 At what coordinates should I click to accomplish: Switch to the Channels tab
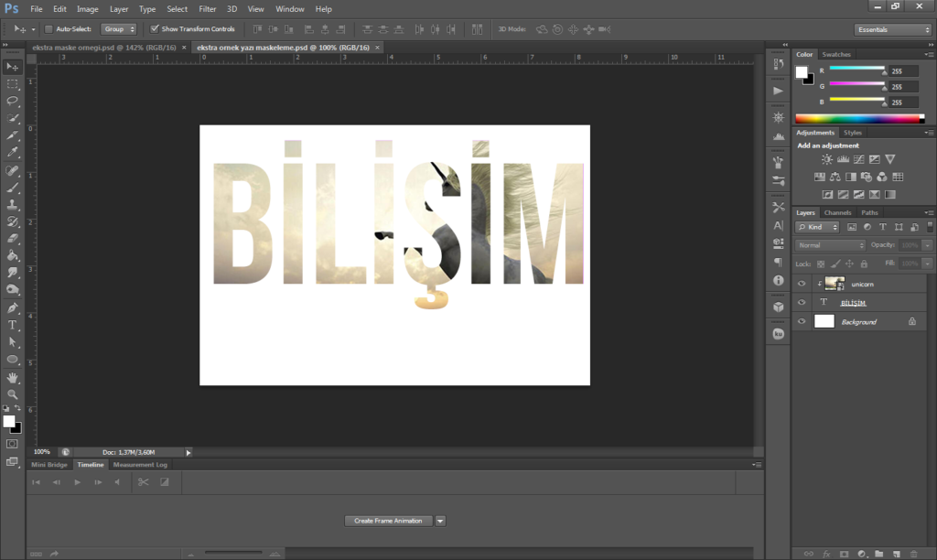click(x=837, y=212)
